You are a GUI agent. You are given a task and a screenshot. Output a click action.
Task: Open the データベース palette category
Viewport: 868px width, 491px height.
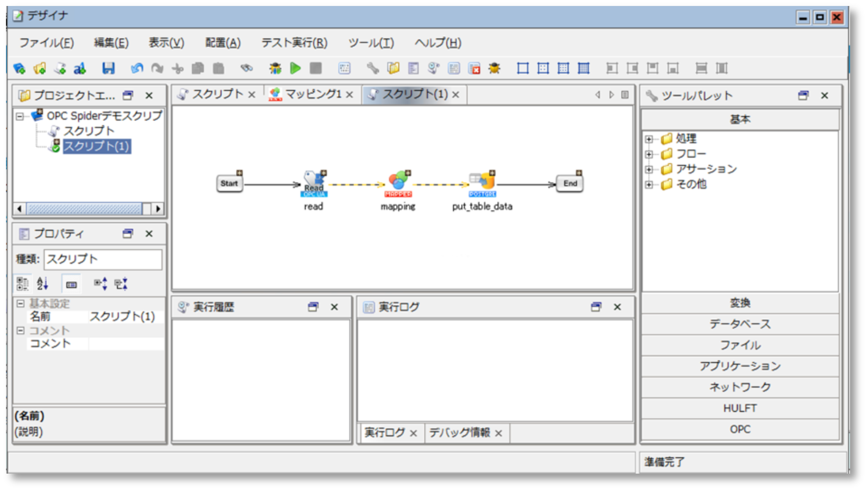(x=739, y=324)
